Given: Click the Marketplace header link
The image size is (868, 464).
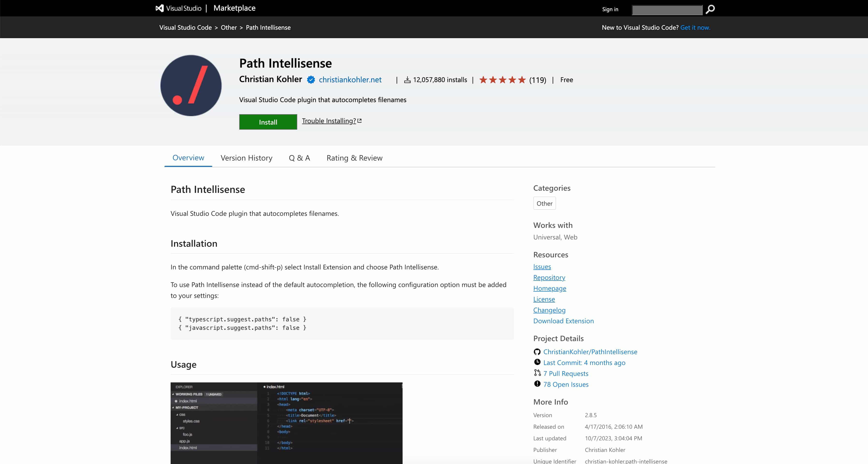Looking at the screenshot, I should pos(235,8).
